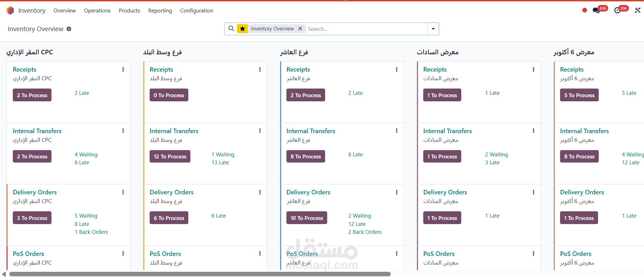Click '1 Back Orders' in المقر الإداري CPC Delivery Orders
644x277 pixels.
coord(91,232)
